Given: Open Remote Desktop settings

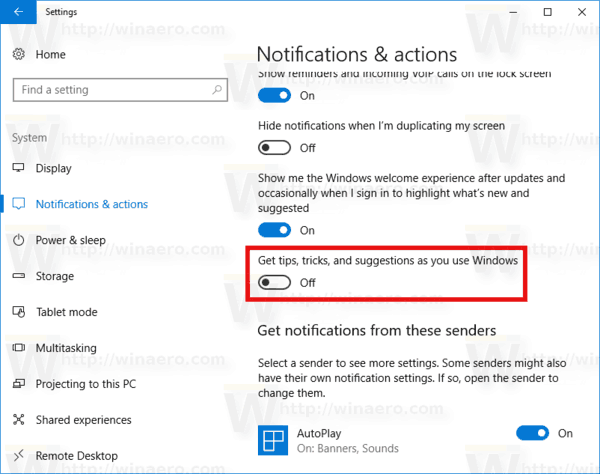Looking at the screenshot, I should point(77,456).
